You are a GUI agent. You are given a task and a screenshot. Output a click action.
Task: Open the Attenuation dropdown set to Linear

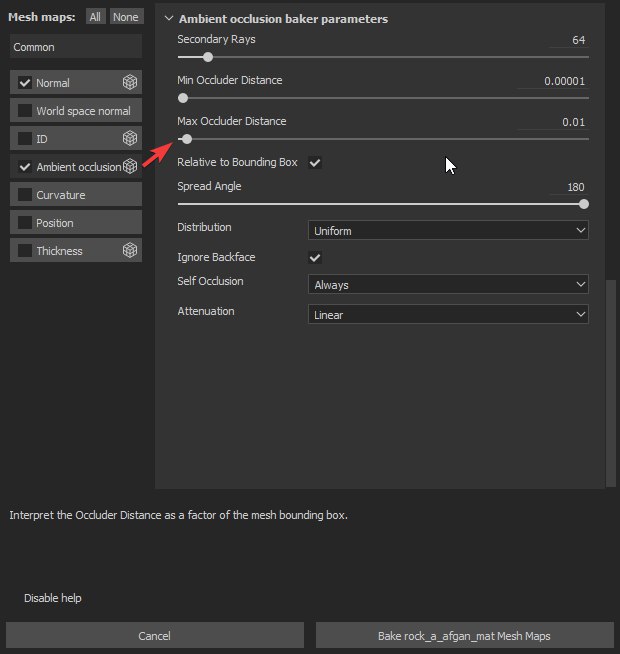pyautogui.click(x=448, y=314)
